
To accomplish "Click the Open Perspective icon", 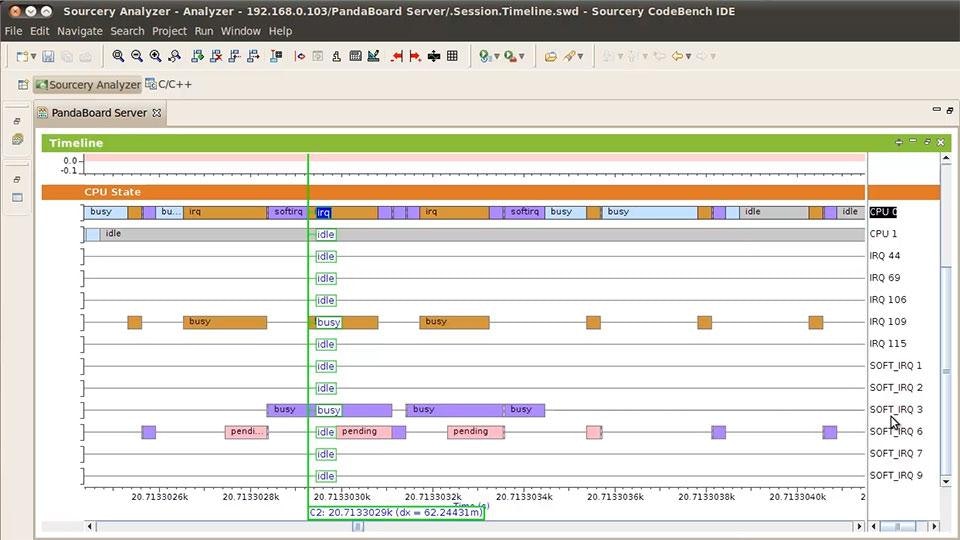I will [23, 84].
